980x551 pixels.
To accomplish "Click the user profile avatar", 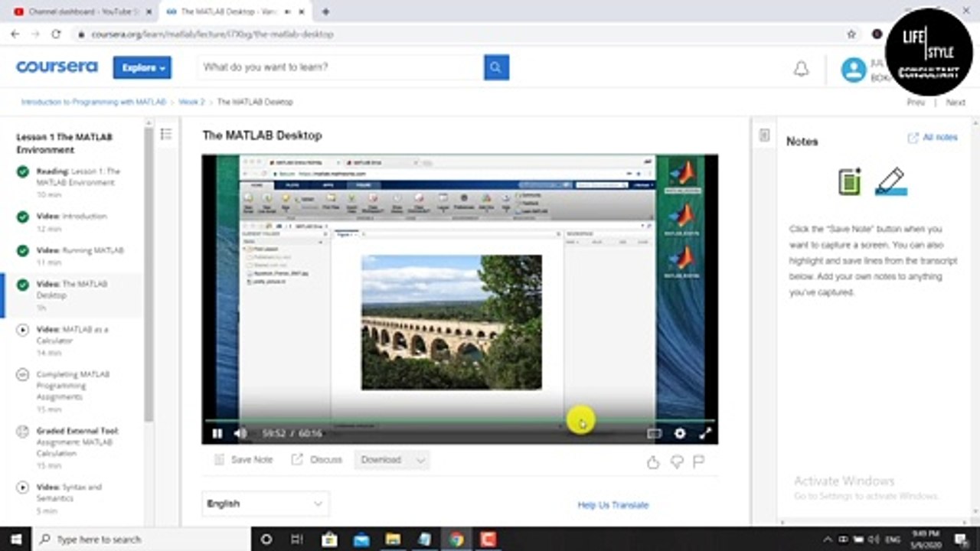I will (854, 70).
